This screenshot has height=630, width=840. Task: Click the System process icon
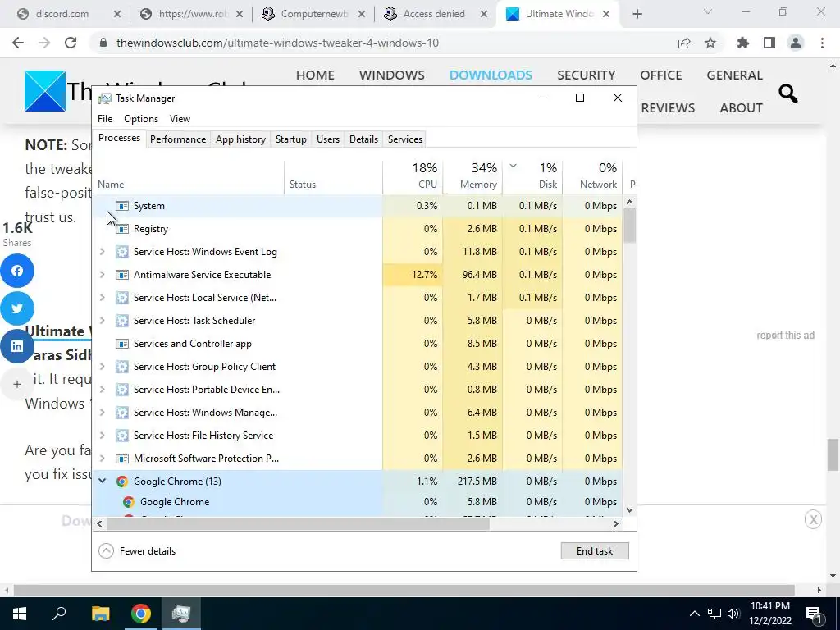coord(122,206)
